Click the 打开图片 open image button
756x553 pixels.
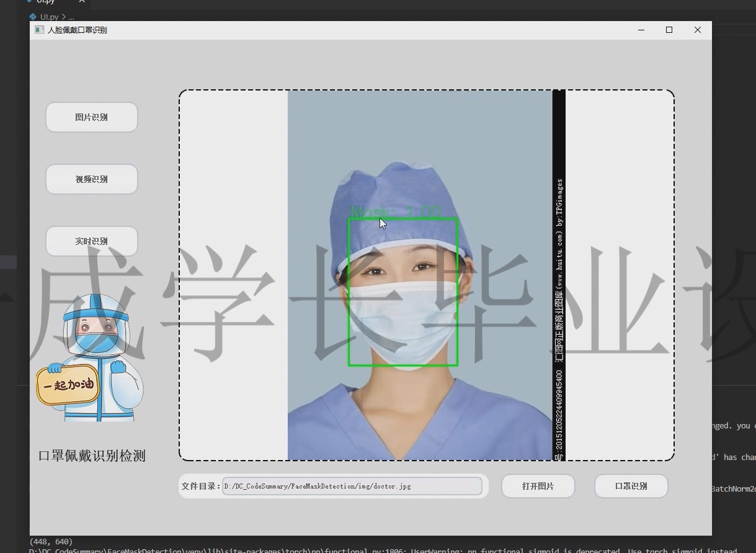pos(538,486)
